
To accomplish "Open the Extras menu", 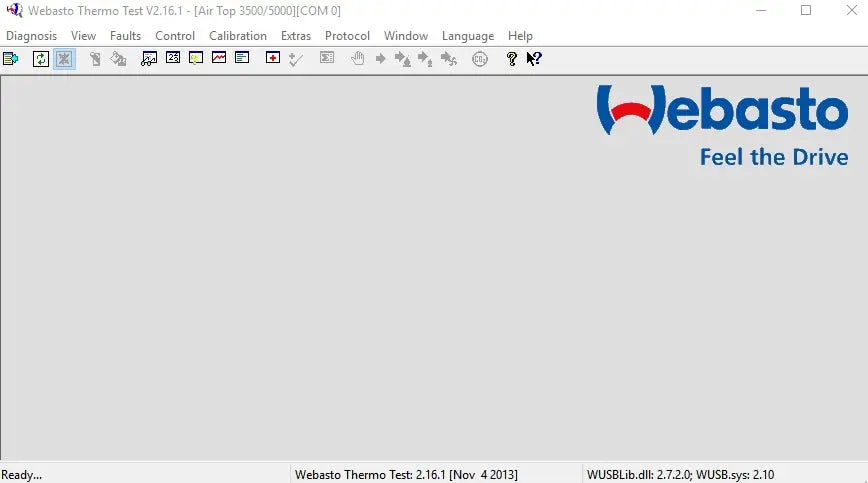I will 296,36.
